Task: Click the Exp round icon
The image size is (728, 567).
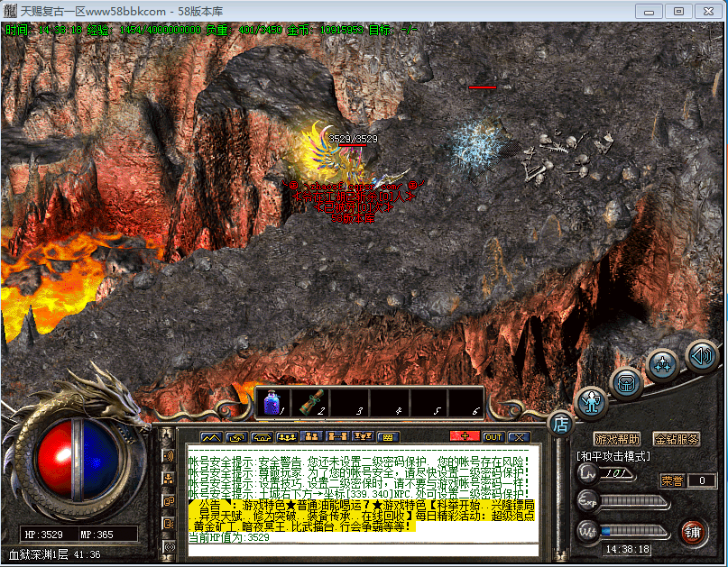Action: point(587,500)
